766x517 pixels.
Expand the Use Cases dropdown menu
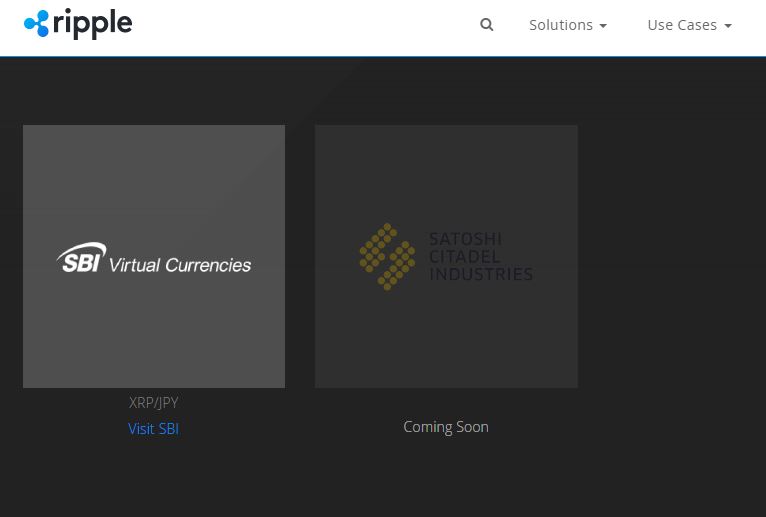(689, 25)
